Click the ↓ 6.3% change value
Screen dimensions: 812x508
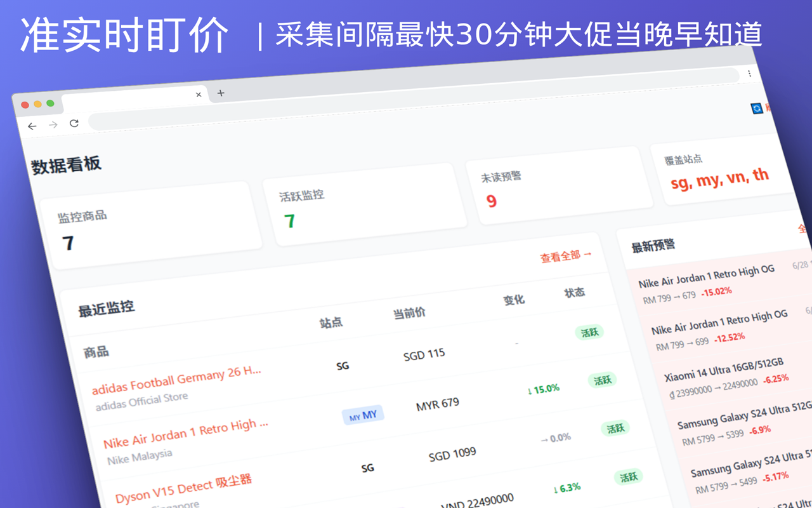click(x=567, y=488)
